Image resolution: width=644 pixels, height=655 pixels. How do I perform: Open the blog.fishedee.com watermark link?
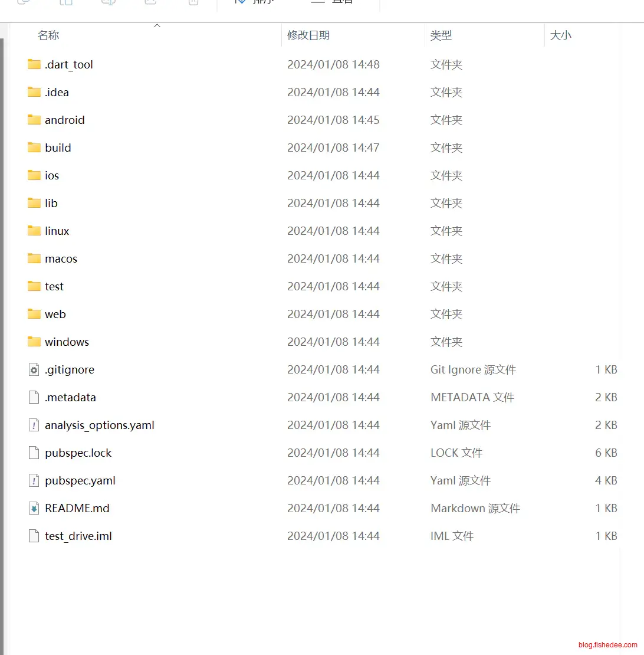click(607, 645)
